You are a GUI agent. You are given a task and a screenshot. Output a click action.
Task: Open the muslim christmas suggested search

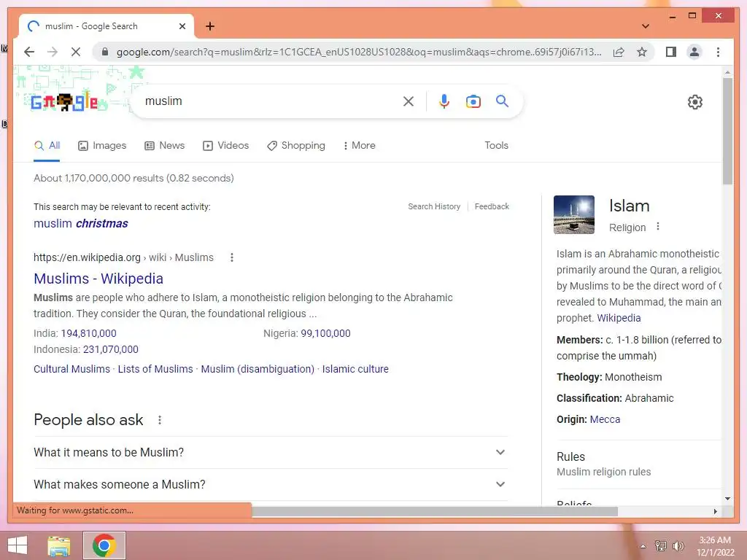pyautogui.click(x=80, y=223)
